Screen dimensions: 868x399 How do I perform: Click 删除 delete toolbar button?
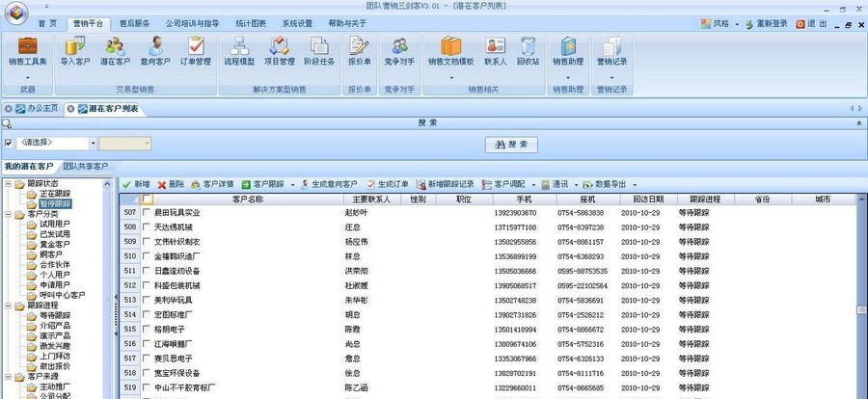pyautogui.click(x=171, y=184)
